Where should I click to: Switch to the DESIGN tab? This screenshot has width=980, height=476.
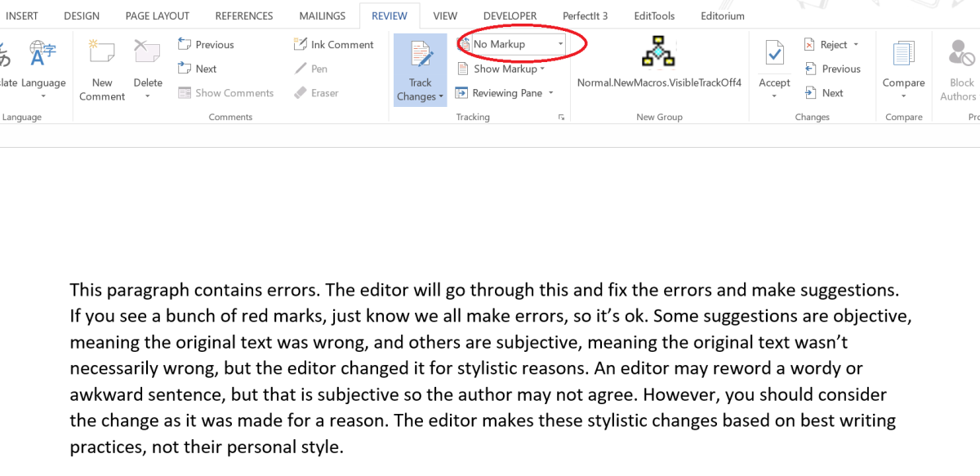(x=82, y=16)
